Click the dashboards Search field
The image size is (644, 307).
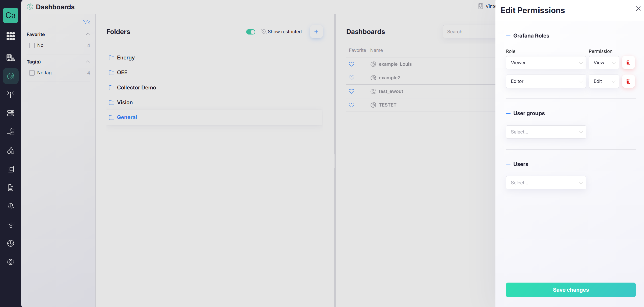coord(469,32)
